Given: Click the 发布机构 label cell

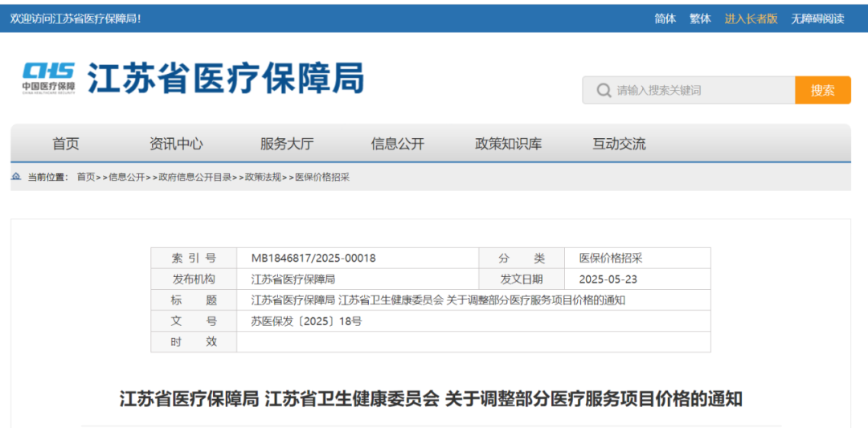Looking at the screenshot, I should point(194,279).
